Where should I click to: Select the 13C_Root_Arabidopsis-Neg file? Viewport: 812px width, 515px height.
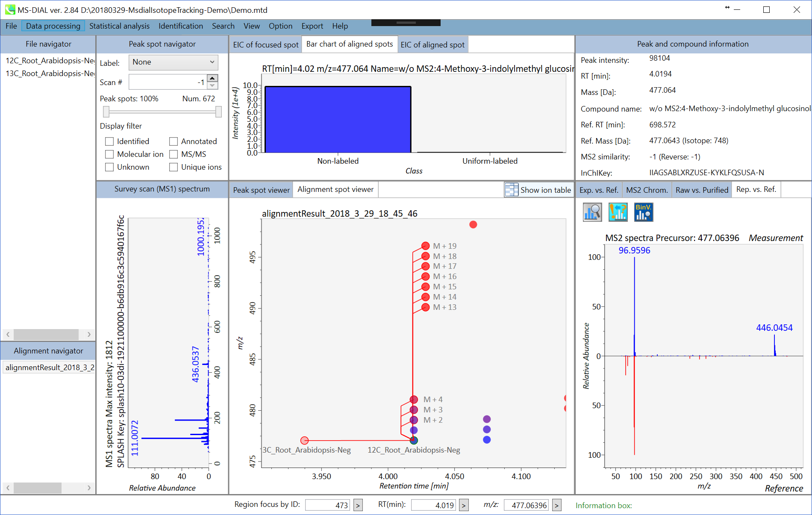(x=50, y=74)
